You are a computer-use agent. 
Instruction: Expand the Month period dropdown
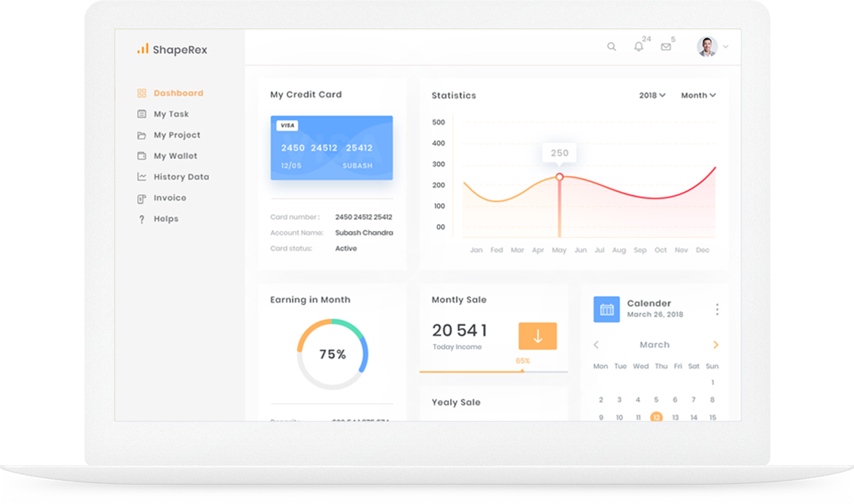pyautogui.click(x=698, y=96)
